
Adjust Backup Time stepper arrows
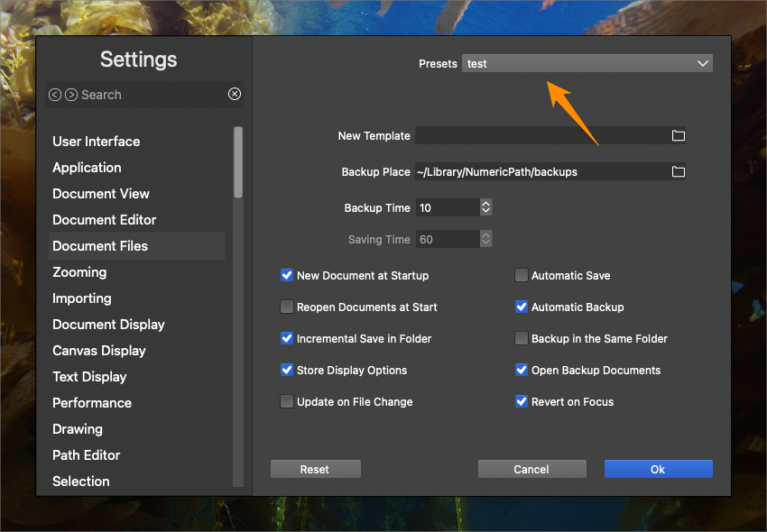pyautogui.click(x=486, y=208)
